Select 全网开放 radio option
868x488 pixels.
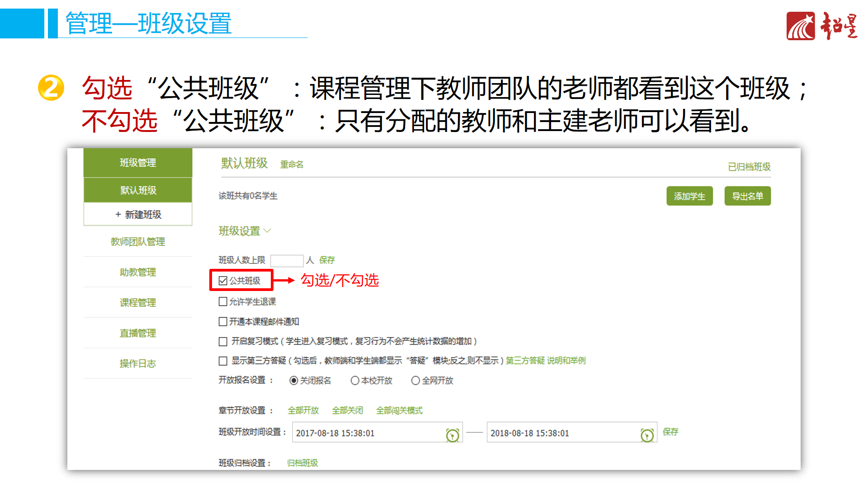click(415, 380)
